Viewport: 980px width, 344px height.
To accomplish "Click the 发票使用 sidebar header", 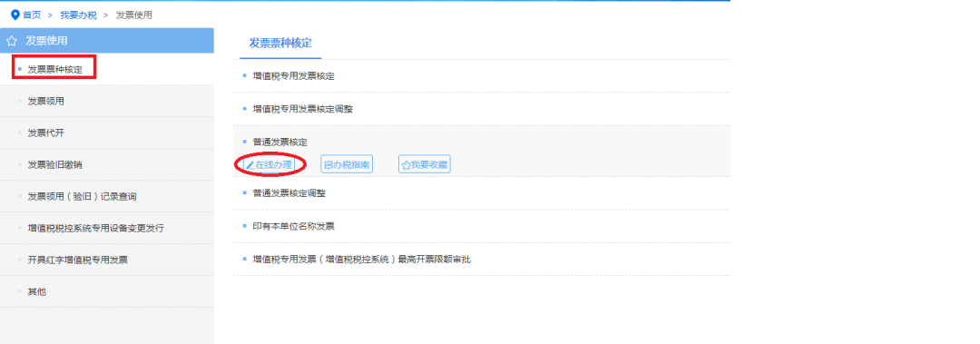I will (x=107, y=41).
